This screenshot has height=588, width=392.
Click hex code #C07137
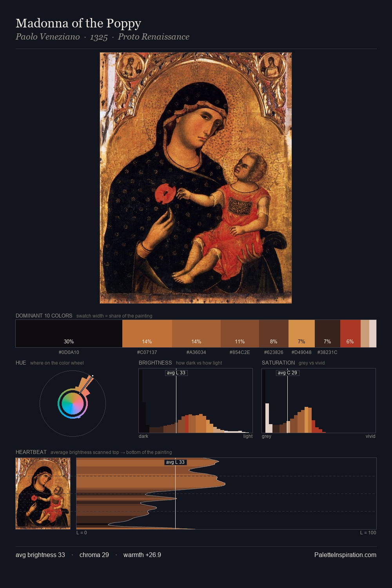[147, 352]
